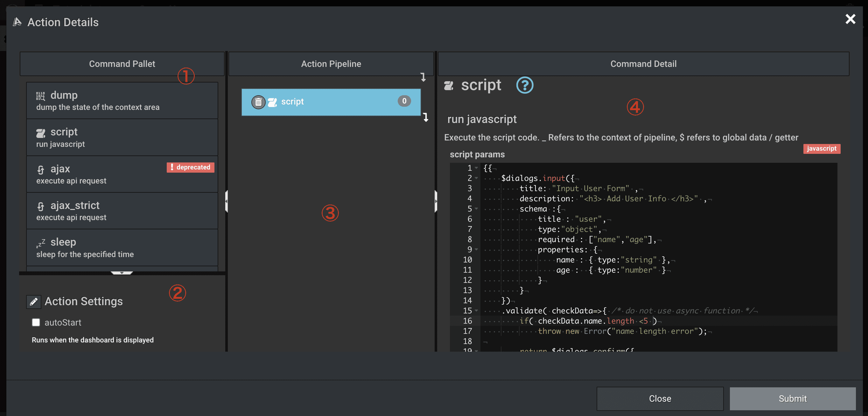This screenshot has width=868, height=416.
Task: Click the Action Settings heading
Action: (x=84, y=301)
